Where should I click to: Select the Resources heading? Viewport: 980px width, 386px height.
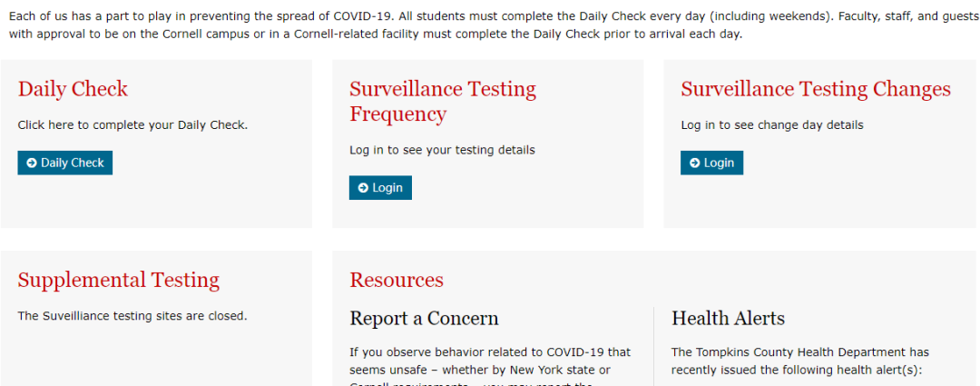(397, 280)
